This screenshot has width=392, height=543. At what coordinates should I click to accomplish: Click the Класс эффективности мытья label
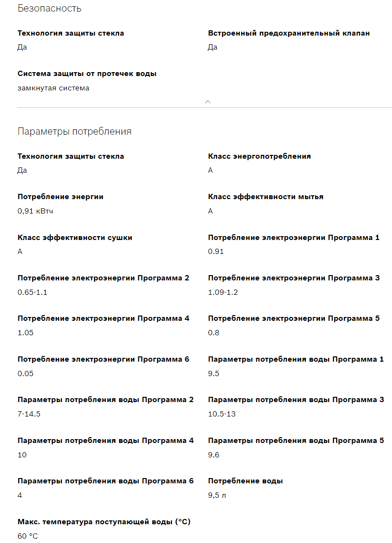pos(266,197)
